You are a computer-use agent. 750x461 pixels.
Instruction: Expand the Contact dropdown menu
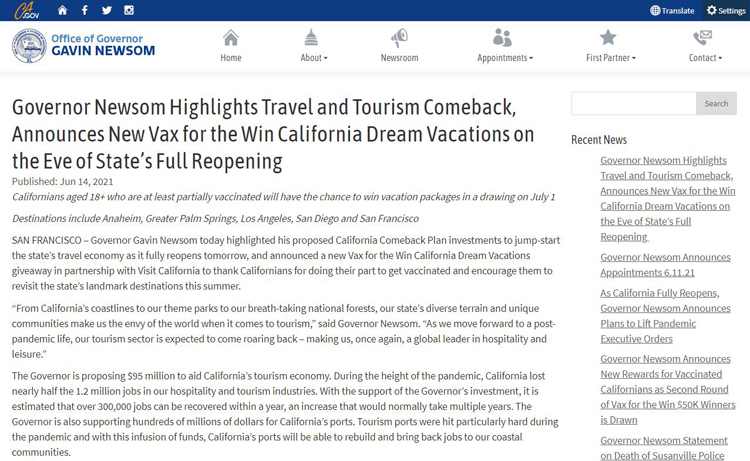[704, 57]
